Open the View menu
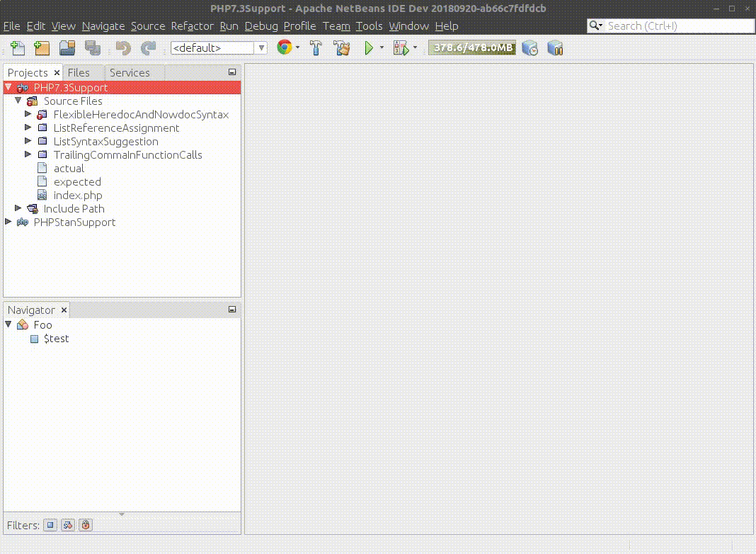Image resolution: width=756 pixels, height=554 pixels. click(63, 26)
